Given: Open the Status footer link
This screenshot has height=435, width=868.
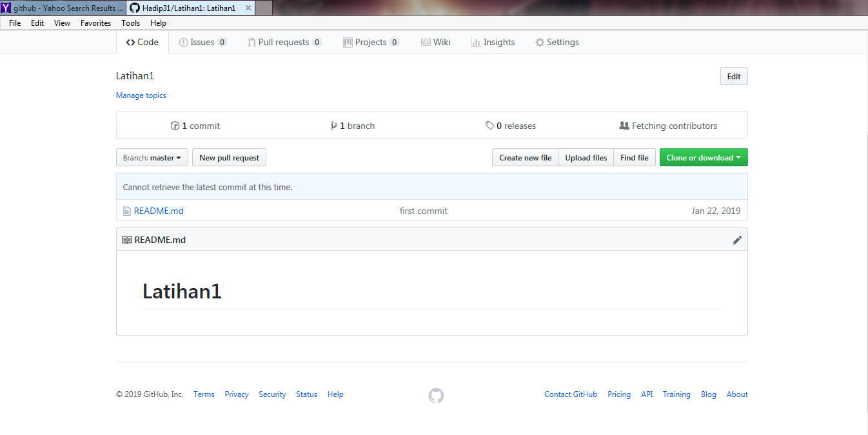Looking at the screenshot, I should [x=306, y=394].
